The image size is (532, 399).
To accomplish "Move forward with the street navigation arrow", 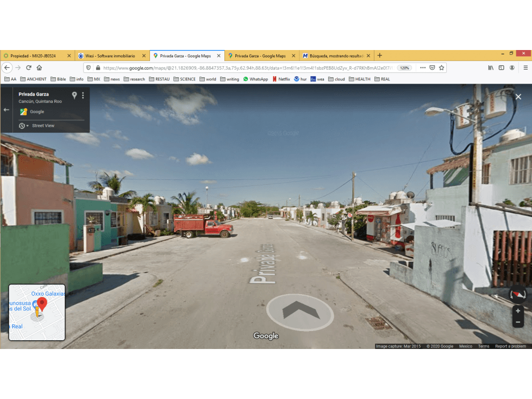I will tap(301, 311).
